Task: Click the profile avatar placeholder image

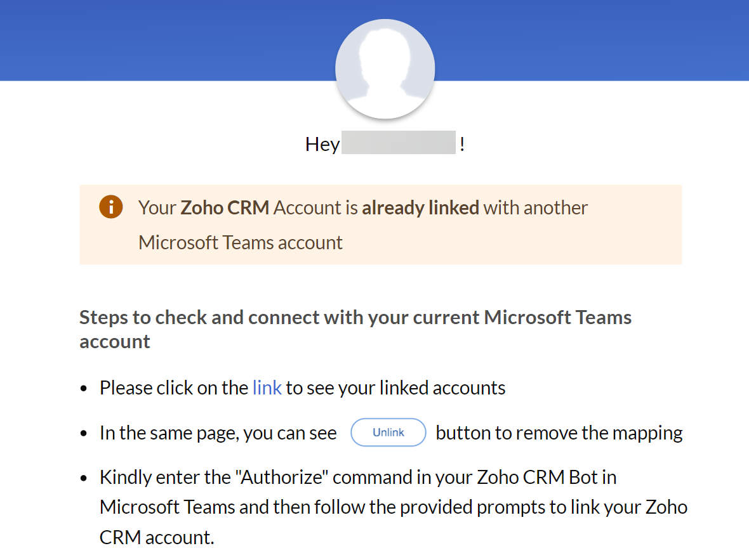Action: (x=385, y=69)
